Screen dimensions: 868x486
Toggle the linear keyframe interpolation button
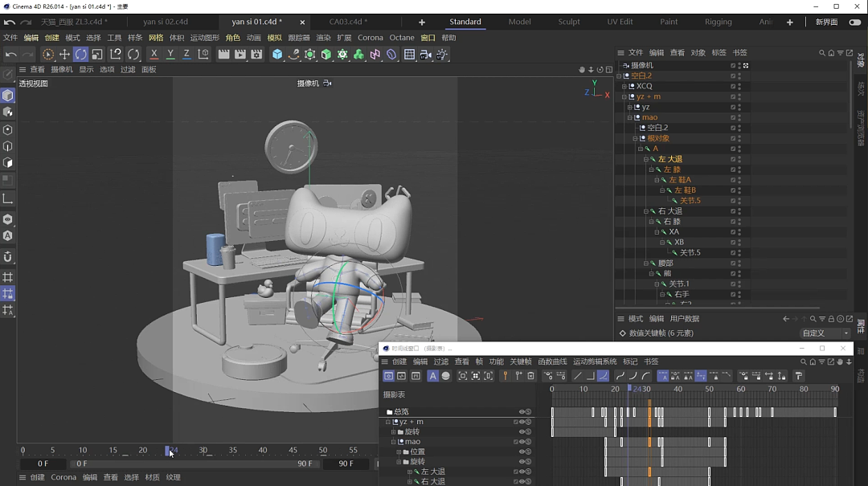click(x=578, y=375)
